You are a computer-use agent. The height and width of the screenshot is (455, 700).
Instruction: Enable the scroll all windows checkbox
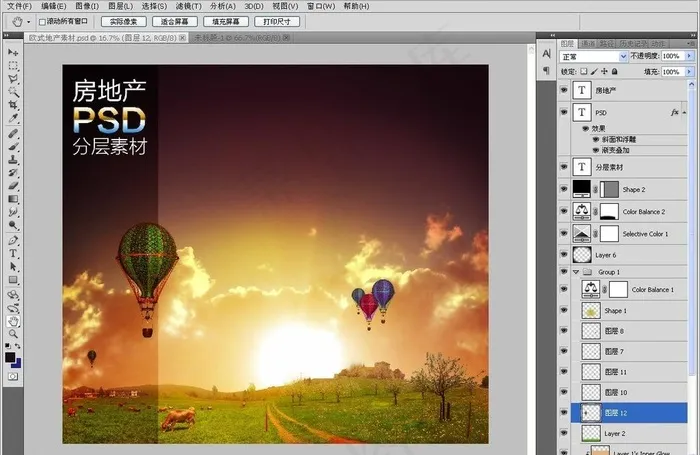(x=42, y=22)
